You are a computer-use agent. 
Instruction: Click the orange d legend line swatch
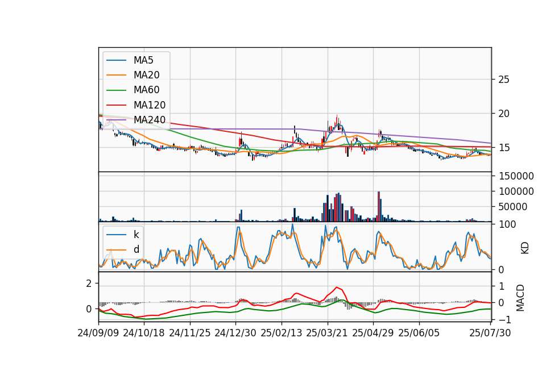[116, 249]
